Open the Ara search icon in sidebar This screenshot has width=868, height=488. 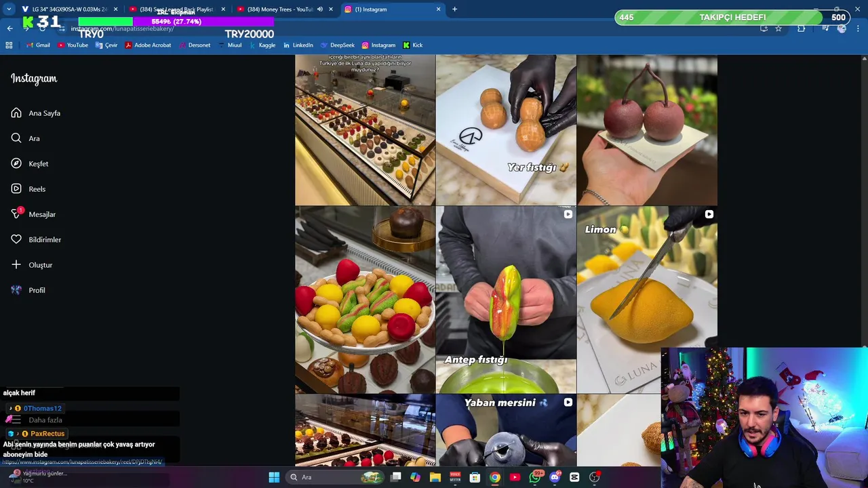pyautogui.click(x=16, y=138)
